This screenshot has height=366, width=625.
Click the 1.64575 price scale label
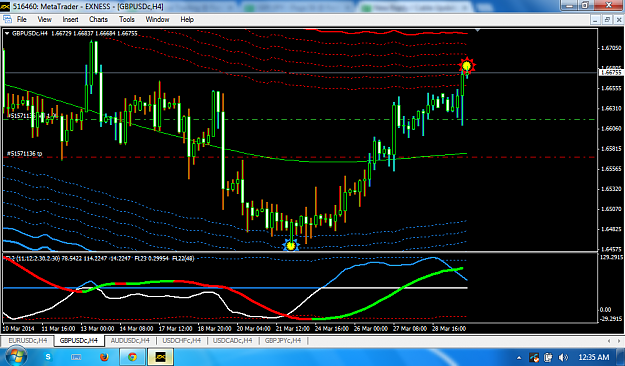(x=611, y=249)
